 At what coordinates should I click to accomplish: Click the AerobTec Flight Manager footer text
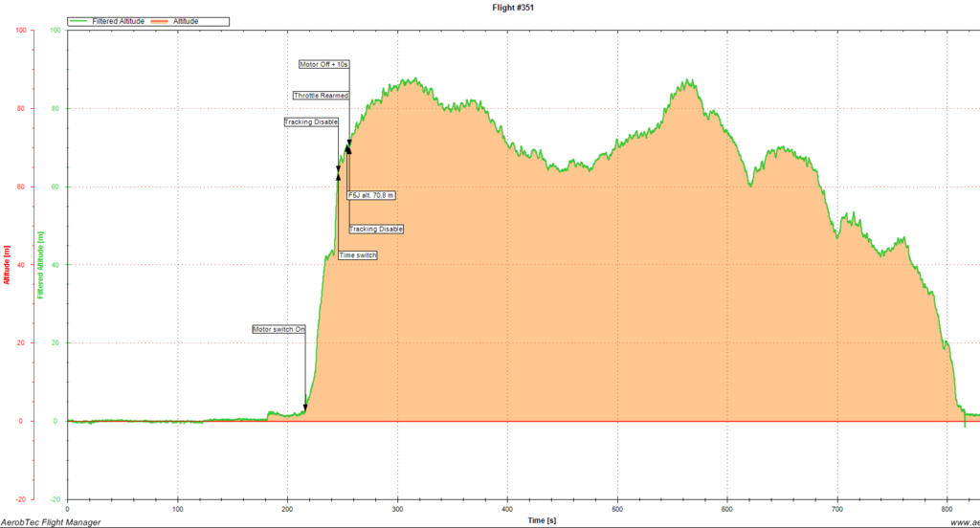(x=50, y=521)
